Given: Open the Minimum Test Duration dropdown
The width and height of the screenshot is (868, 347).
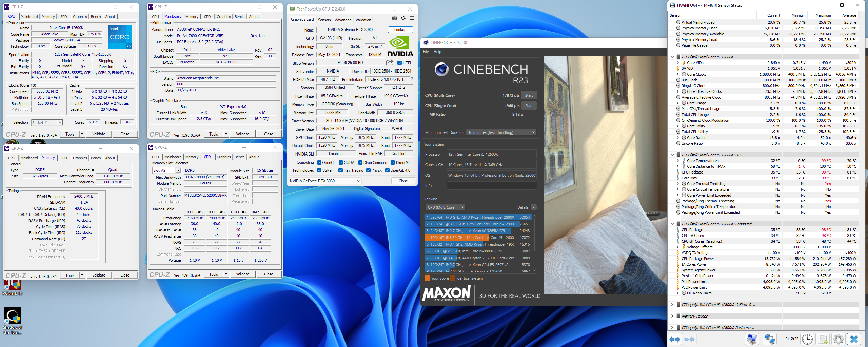Looking at the screenshot, I should pyautogui.click(x=501, y=132).
